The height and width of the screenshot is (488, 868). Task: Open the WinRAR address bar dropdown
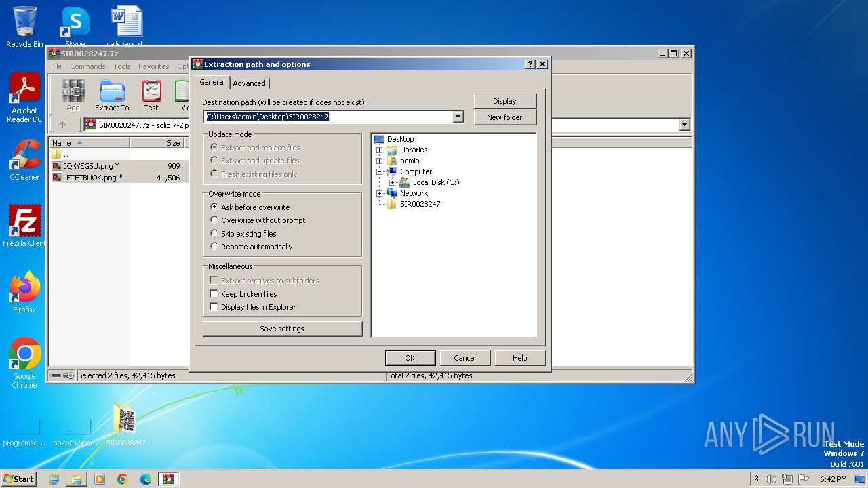pos(684,125)
